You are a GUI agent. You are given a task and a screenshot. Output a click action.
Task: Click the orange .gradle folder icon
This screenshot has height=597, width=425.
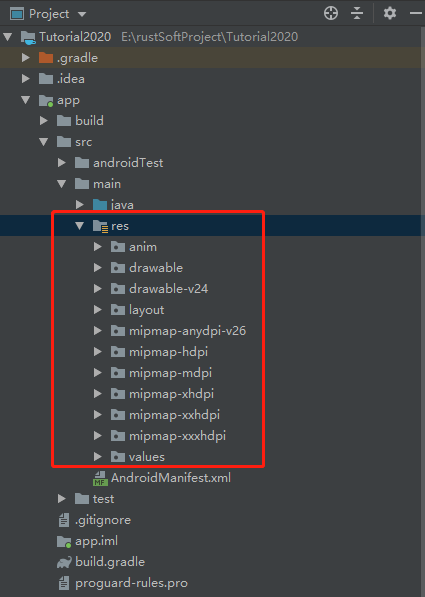click(46, 58)
